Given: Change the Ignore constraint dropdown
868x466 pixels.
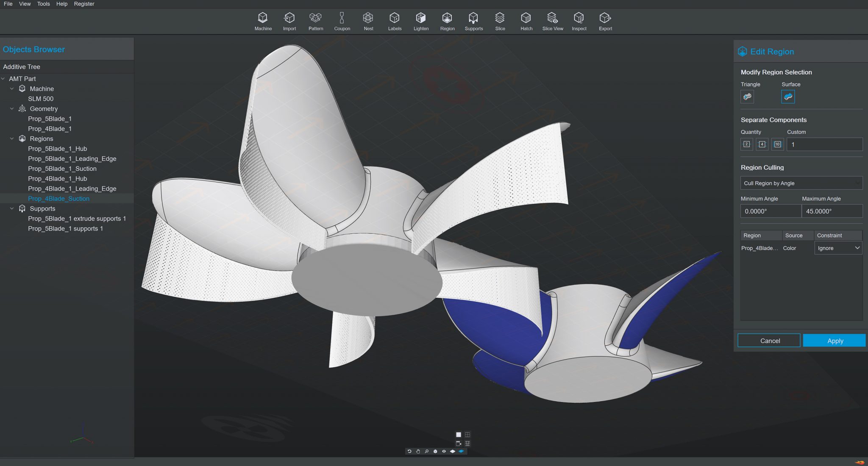Looking at the screenshot, I should (838, 248).
